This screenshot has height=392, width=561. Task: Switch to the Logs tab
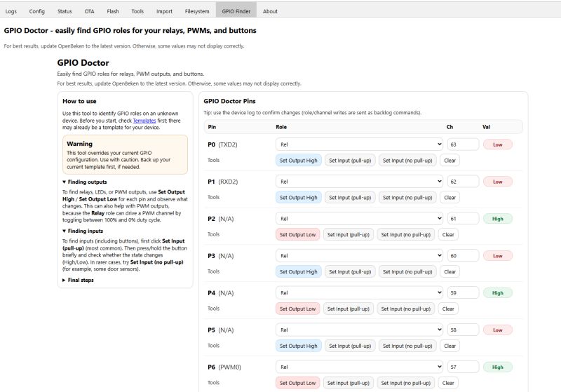(11, 11)
